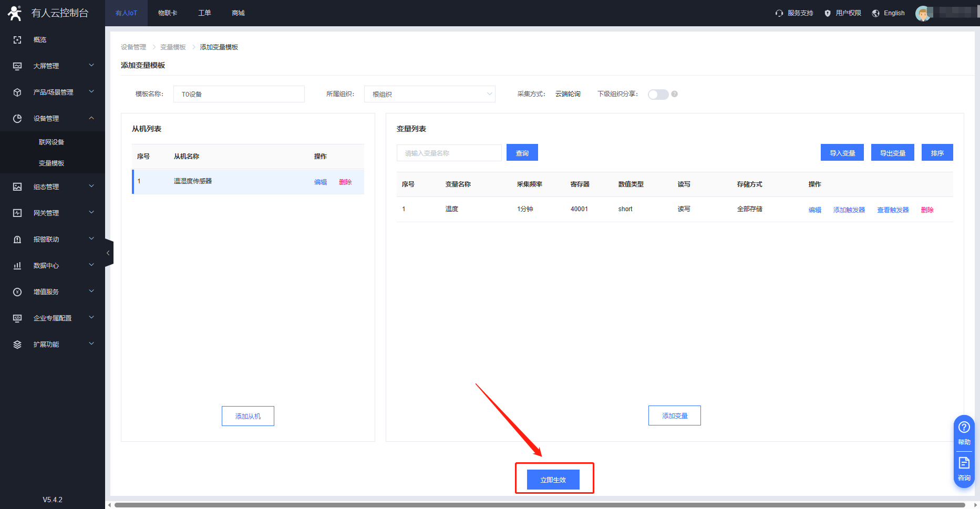980x509 pixels.
Task: Open the 帮助 help floating icon
Action: [964, 432]
